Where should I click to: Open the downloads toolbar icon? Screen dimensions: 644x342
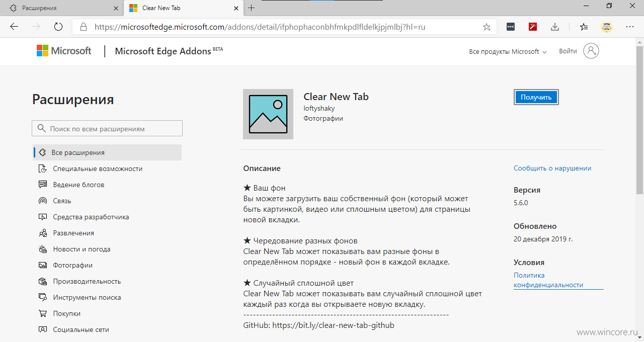tap(555, 27)
